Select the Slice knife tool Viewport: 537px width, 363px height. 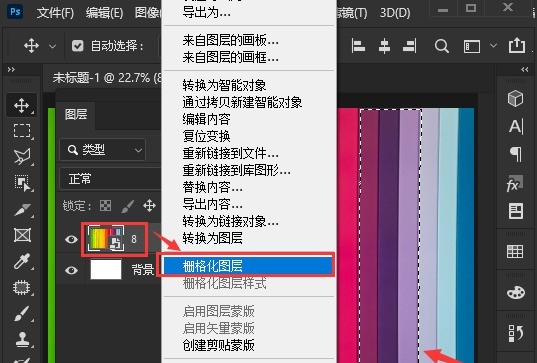pyautogui.click(x=22, y=209)
